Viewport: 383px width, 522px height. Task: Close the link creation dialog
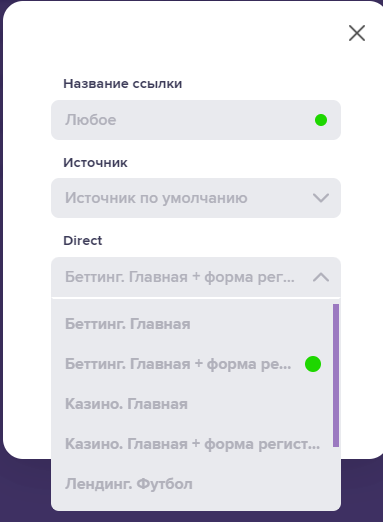coord(357,33)
